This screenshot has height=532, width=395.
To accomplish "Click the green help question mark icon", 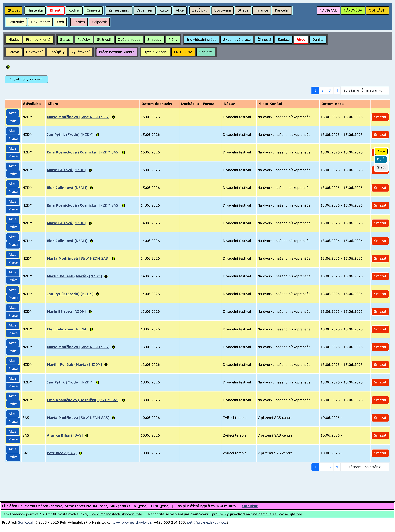I will pyautogui.click(x=8, y=67).
